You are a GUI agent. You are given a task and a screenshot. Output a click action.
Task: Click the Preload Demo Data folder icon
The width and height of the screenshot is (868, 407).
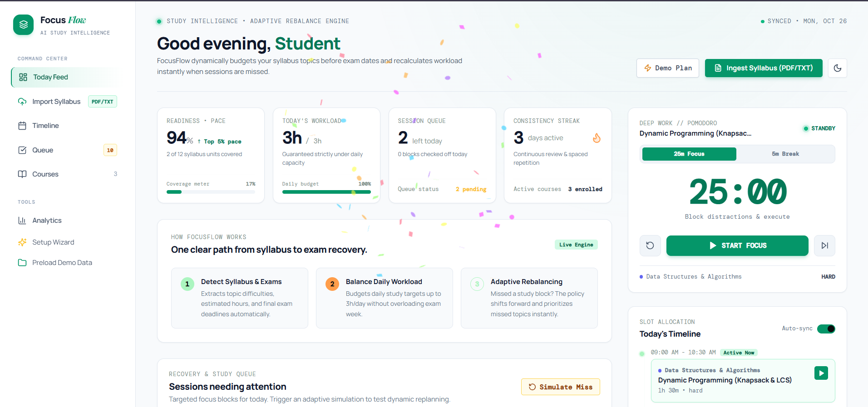click(22, 263)
